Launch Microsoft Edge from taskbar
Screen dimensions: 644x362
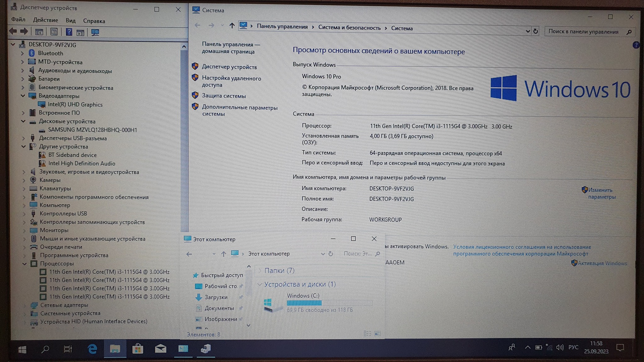[x=92, y=349]
